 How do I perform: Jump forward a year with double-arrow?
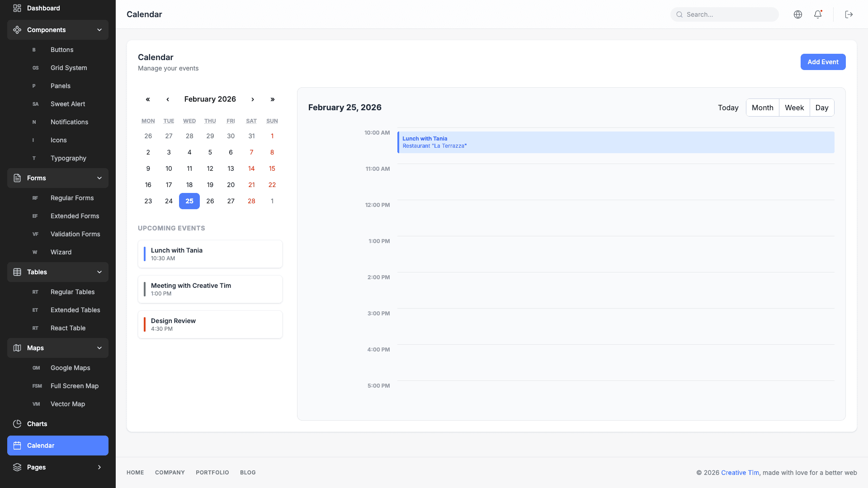[x=273, y=99]
